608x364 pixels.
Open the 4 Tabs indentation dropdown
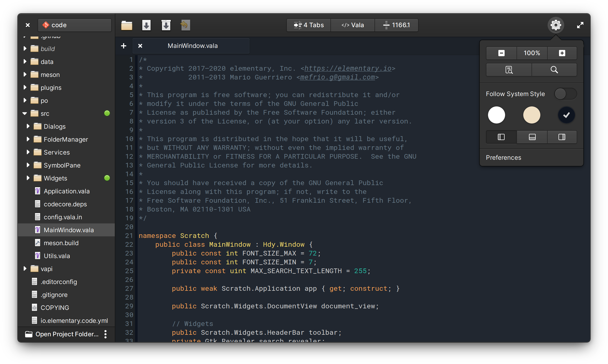pyautogui.click(x=309, y=25)
